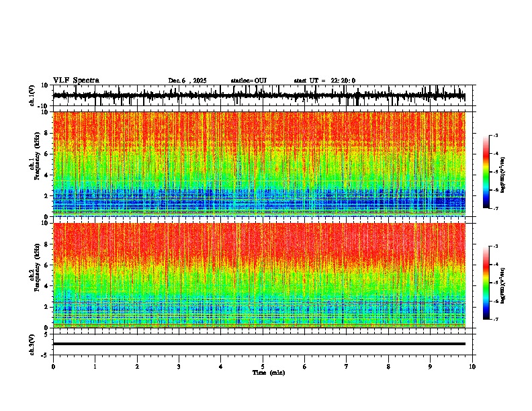Select the date text "Dec. 6 , 2025"
Image resolution: width=532 pixels, height=411 pixels.
pyautogui.click(x=187, y=81)
